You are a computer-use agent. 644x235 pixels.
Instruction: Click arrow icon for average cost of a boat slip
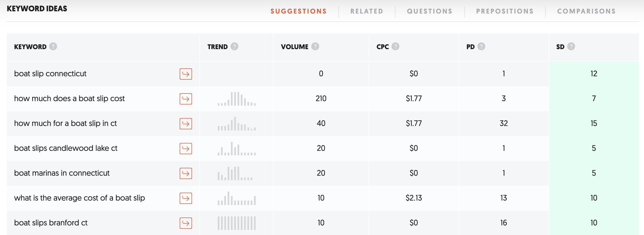coord(186,198)
